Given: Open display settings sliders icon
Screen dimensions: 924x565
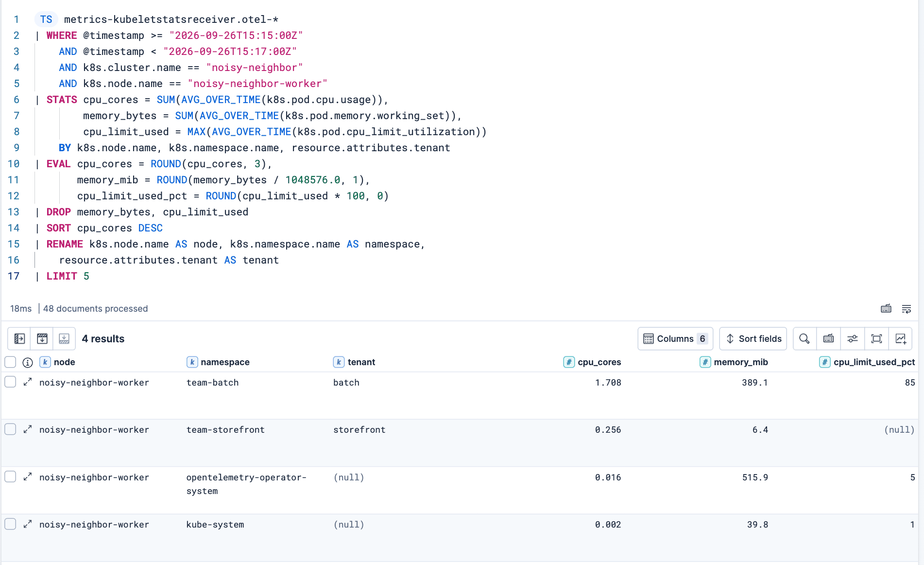Looking at the screenshot, I should pyautogui.click(x=853, y=339).
